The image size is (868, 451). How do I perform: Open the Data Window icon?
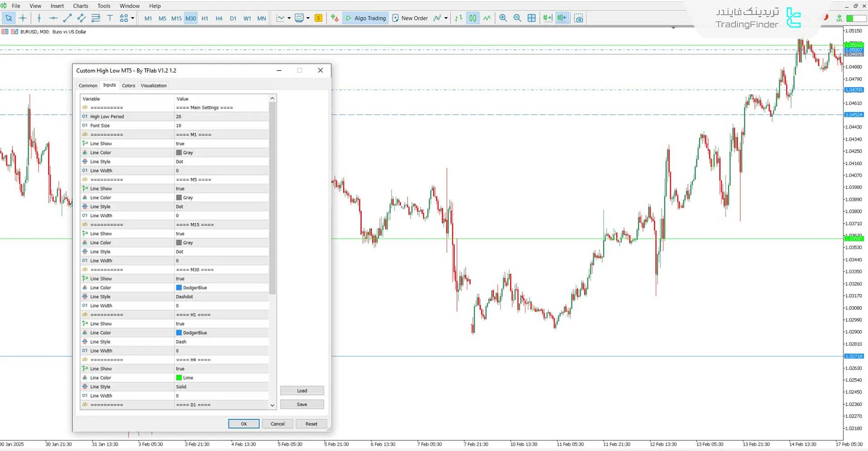click(x=531, y=18)
